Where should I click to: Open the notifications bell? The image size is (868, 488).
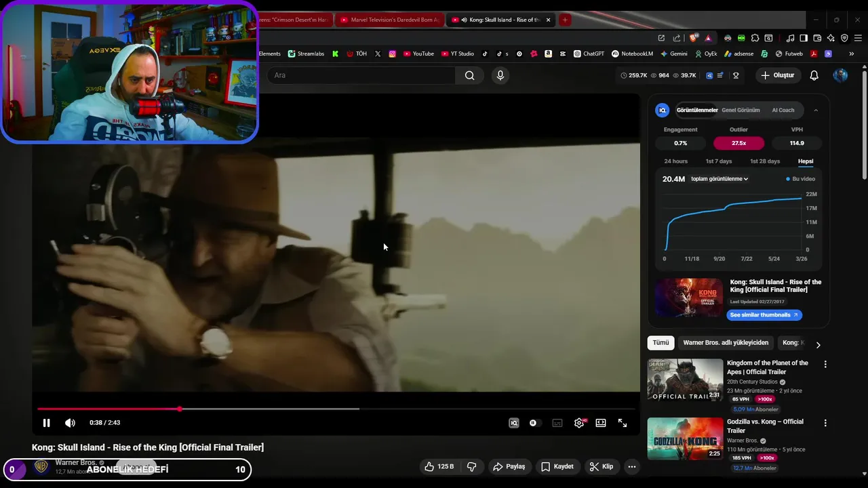(814, 75)
